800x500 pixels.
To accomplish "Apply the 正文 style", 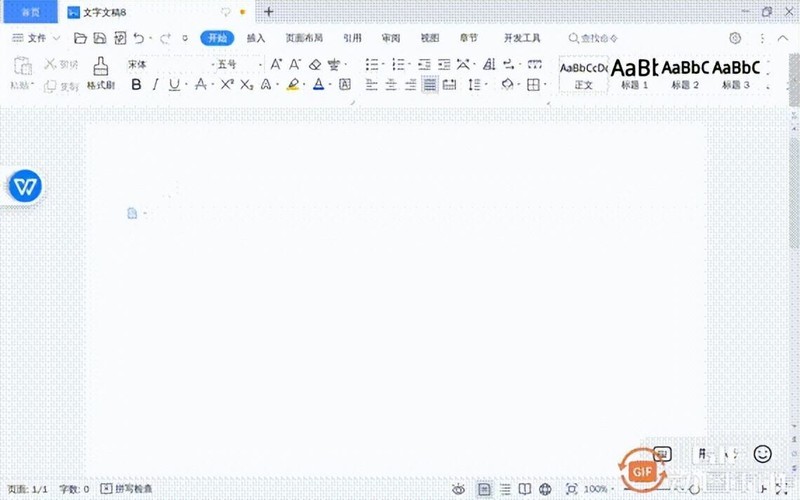I will click(x=584, y=74).
